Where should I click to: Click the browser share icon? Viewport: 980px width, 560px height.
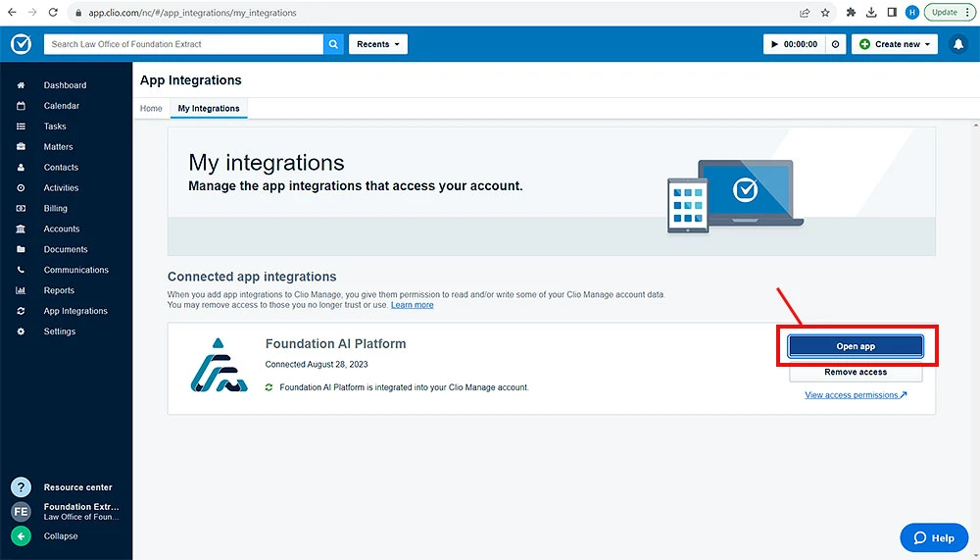[x=805, y=13]
